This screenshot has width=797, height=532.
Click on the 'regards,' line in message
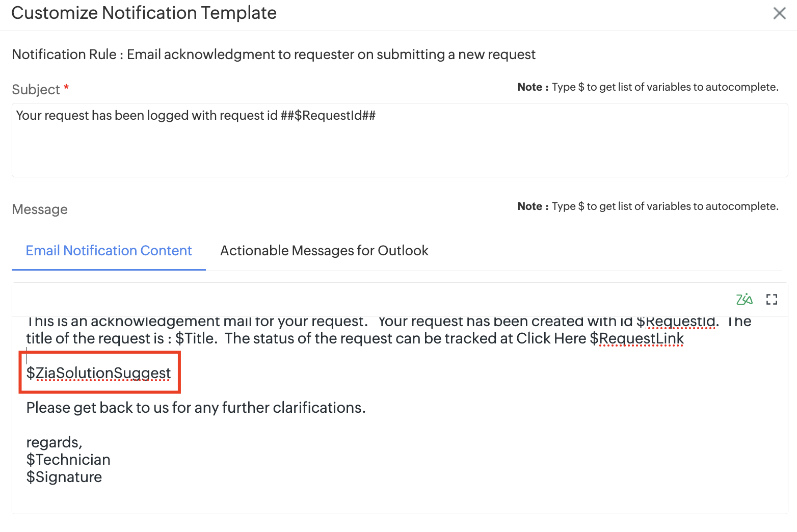point(54,442)
